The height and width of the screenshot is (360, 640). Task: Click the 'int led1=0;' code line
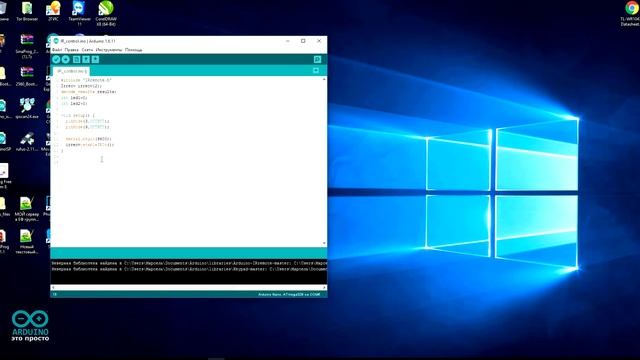pos(74,98)
